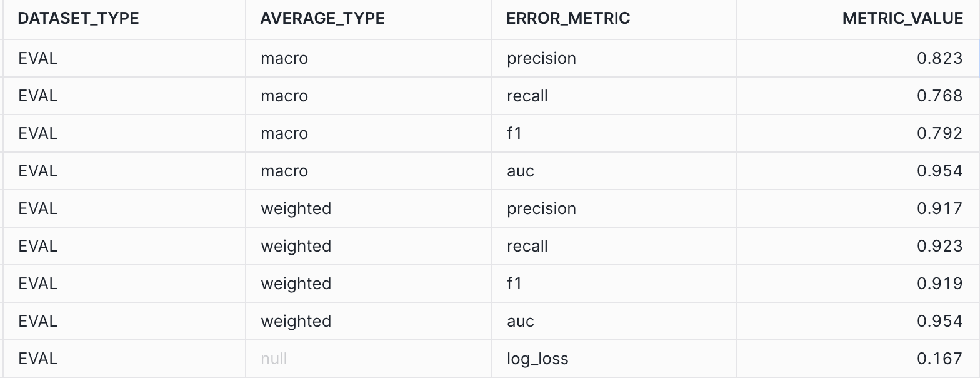Select the EVAL cell in the log_loss row

point(38,359)
